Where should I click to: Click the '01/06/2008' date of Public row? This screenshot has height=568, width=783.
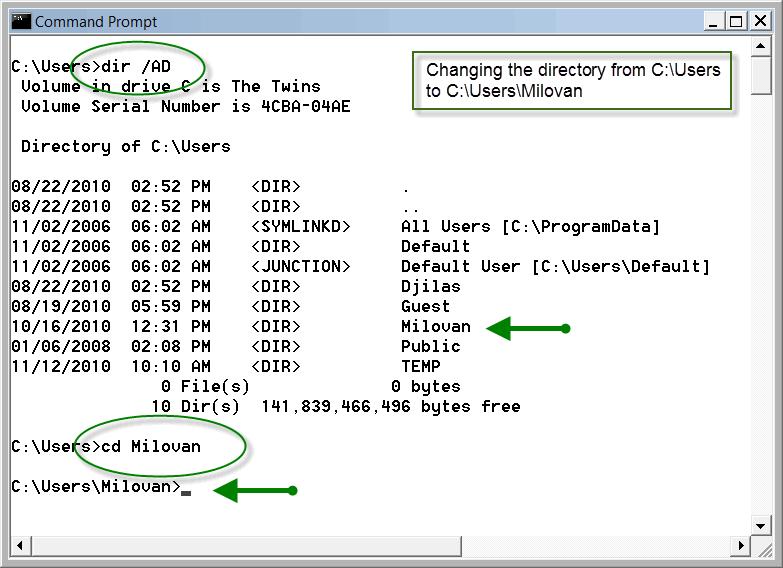pyautogui.click(x=61, y=346)
